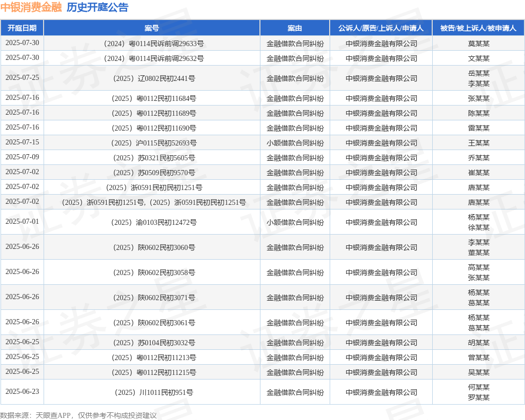Image resolution: width=525 pixels, height=420 pixels.
Task: Click the date 2025-06-23
Action: [22, 392]
